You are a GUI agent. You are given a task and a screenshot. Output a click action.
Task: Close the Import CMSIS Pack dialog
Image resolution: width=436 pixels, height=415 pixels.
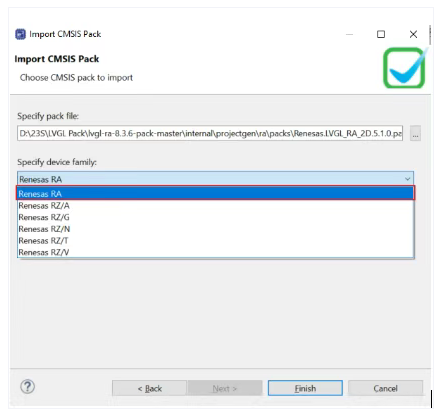tap(413, 34)
